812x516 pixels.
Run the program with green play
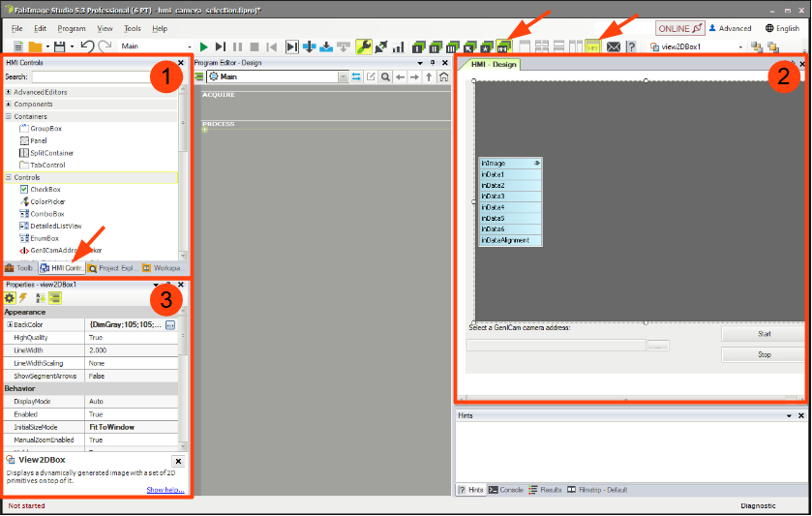click(203, 47)
